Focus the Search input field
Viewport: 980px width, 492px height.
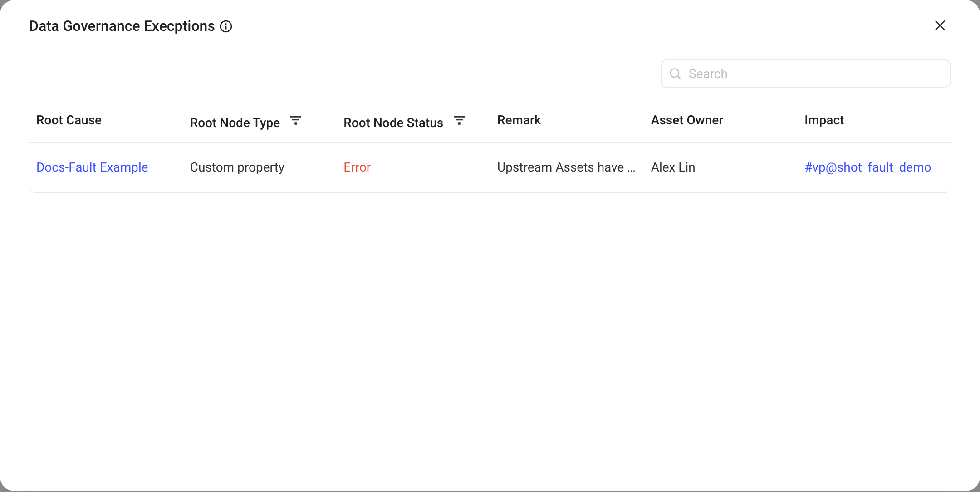click(806, 74)
